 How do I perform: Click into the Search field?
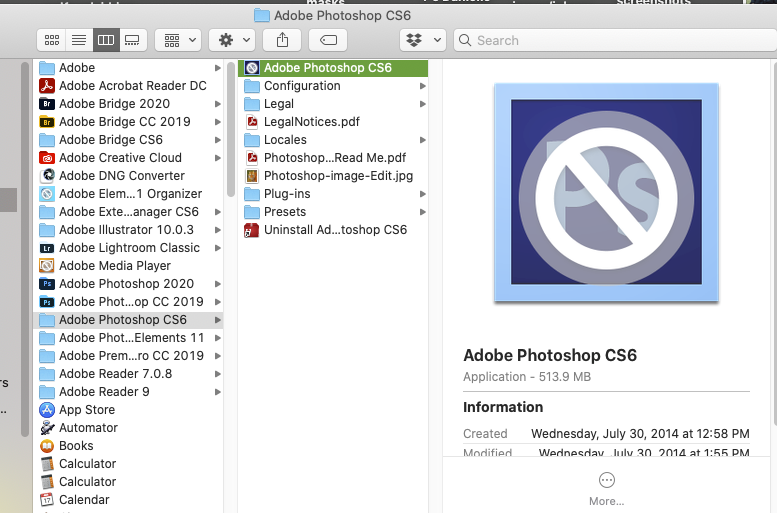615,40
